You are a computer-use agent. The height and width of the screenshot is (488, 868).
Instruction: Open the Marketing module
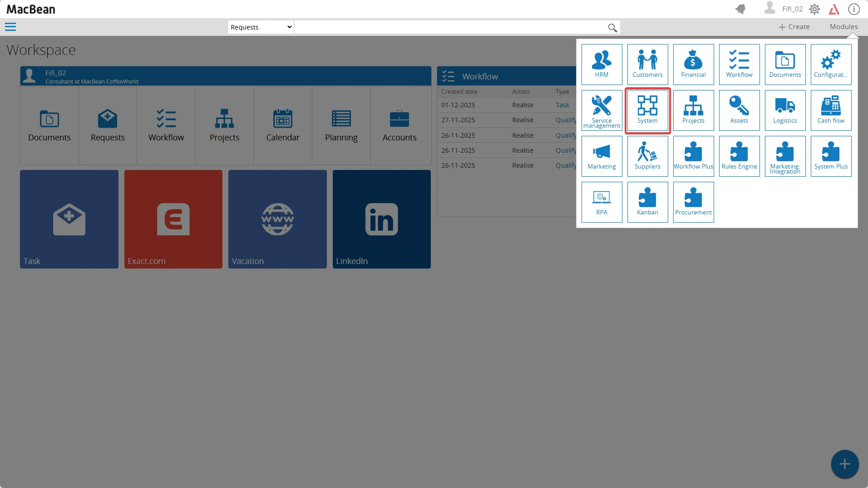(602, 156)
